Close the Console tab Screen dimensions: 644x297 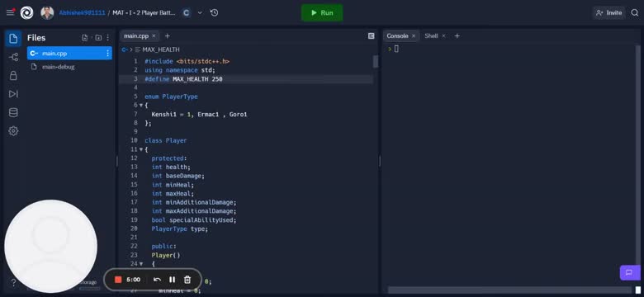point(414,35)
